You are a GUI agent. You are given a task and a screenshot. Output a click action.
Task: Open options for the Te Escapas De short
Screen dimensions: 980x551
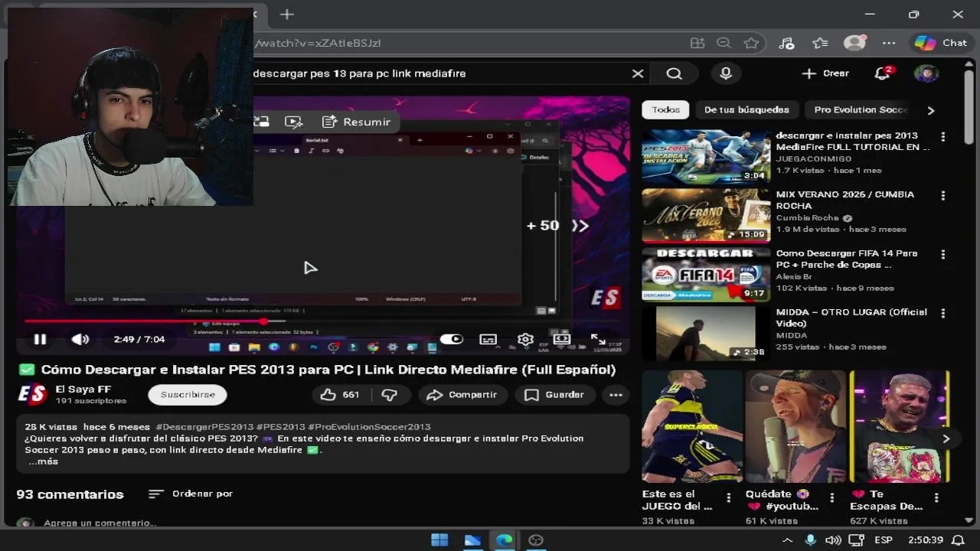tap(936, 497)
